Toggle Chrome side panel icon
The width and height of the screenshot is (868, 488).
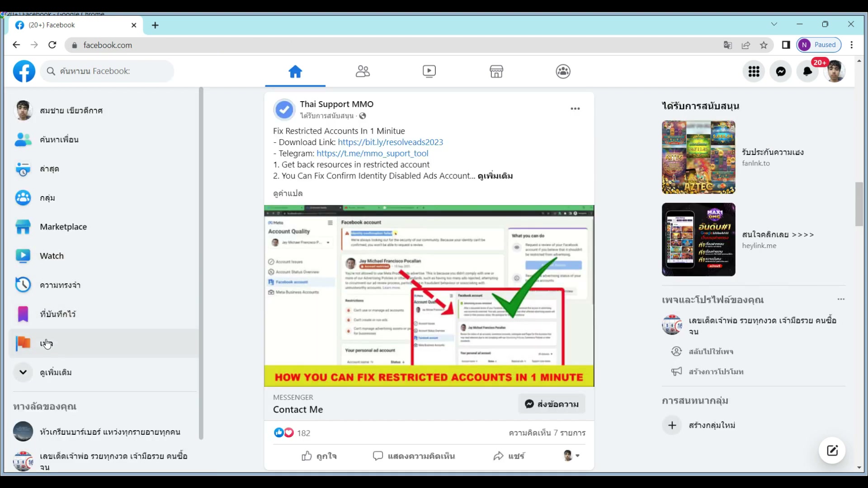pos(786,45)
